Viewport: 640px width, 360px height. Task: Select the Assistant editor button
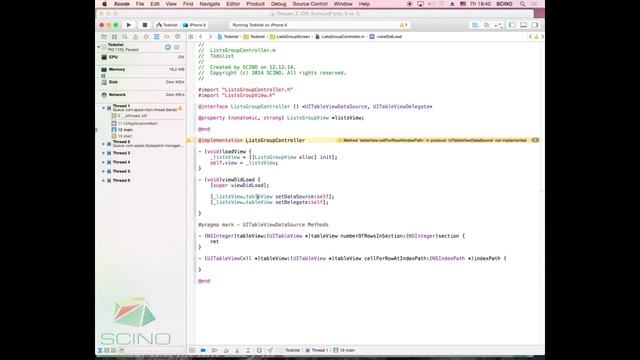tap(487, 25)
